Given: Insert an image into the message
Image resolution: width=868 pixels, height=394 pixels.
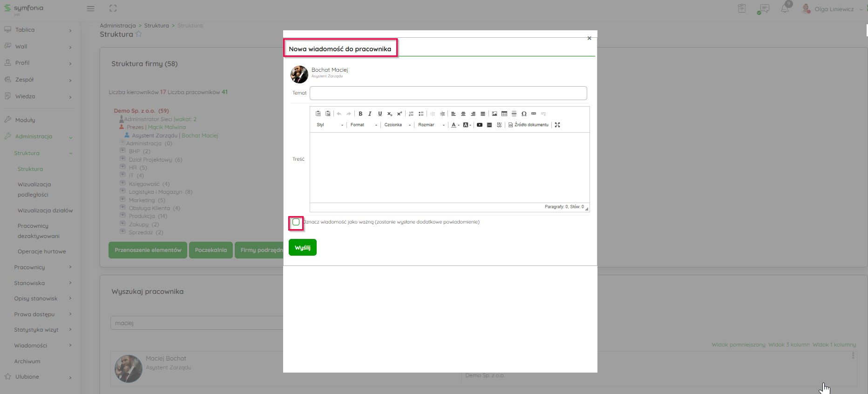Looking at the screenshot, I should (x=495, y=114).
